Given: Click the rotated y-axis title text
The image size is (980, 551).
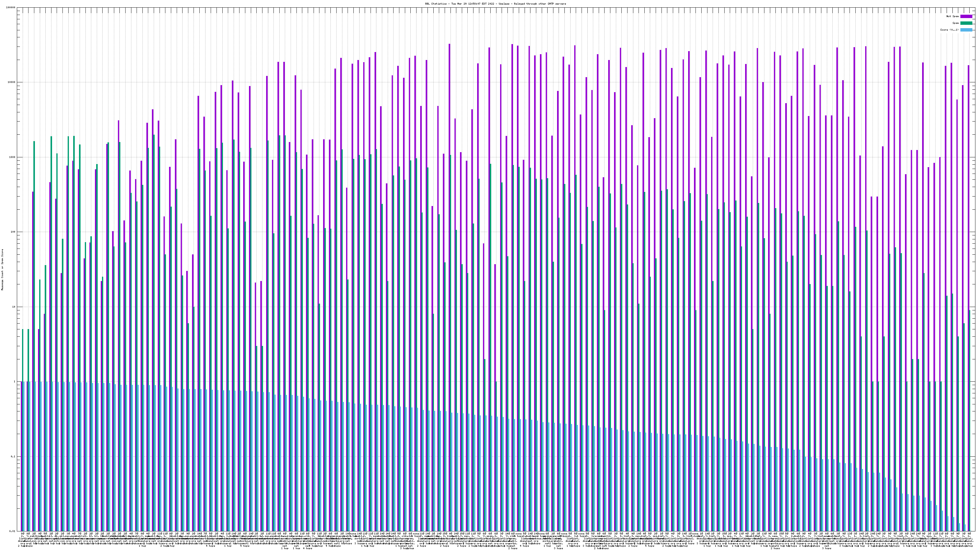Looking at the screenshot, I should pyautogui.click(x=2, y=269).
